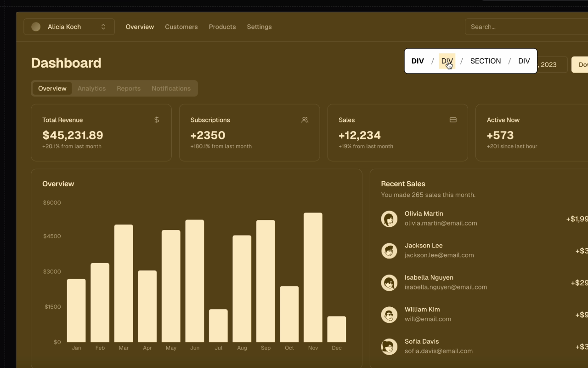This screenshot has height=368, width=588.
Task: Go to the Products navigation link
Action: coord(222,27)
